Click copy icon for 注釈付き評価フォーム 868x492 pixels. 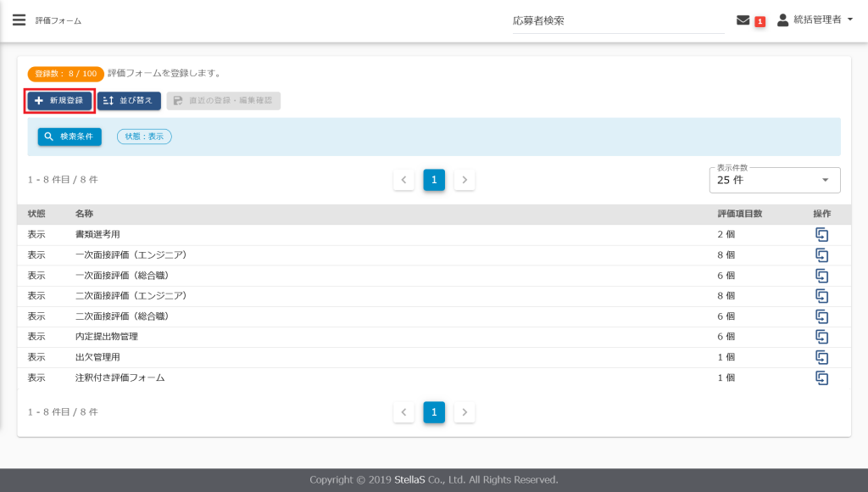[x=821, y=377]
